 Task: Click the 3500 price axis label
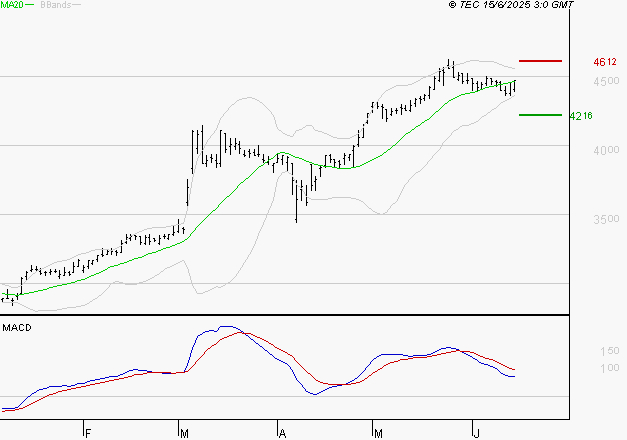[606, 219]
